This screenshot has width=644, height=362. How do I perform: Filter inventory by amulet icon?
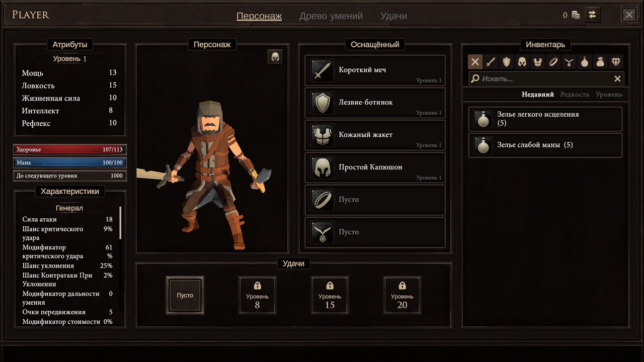point(569,62)
